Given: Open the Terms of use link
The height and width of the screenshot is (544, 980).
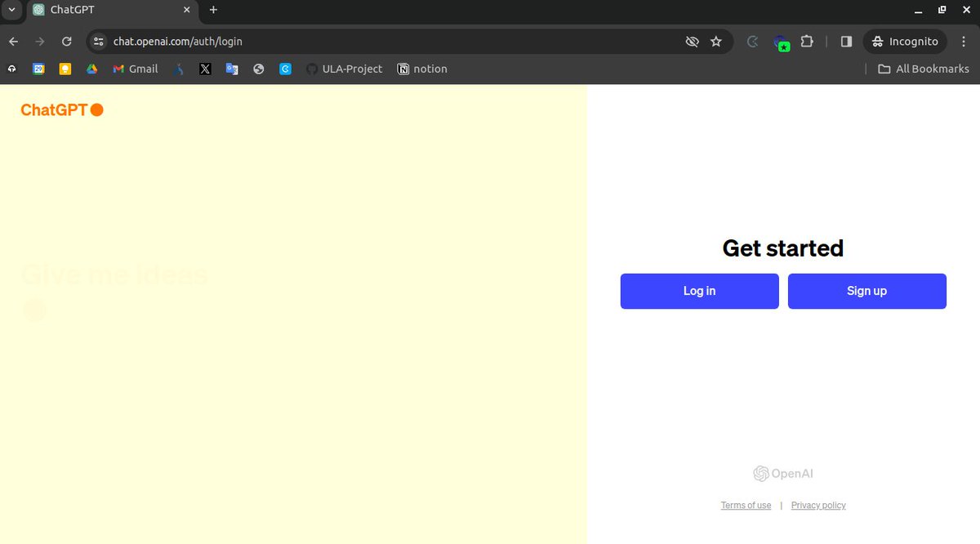Looking at the screenshot, I should pyautogui.click(x=746, y=506).
